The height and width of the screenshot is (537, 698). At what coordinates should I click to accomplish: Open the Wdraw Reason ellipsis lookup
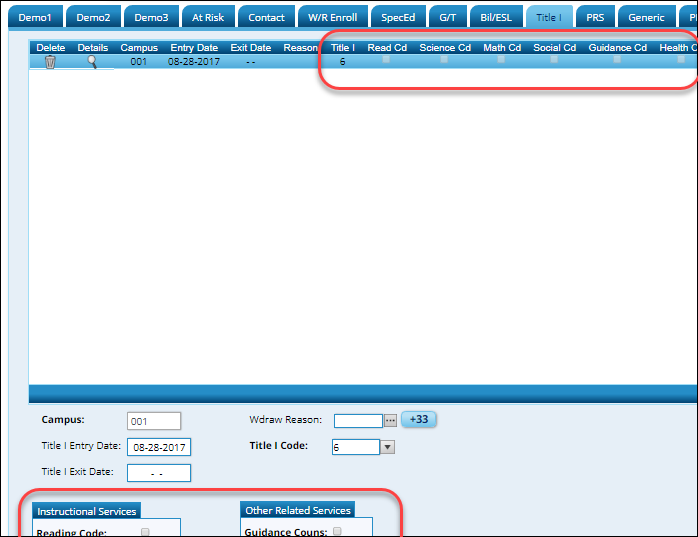[x=391, y=420]
